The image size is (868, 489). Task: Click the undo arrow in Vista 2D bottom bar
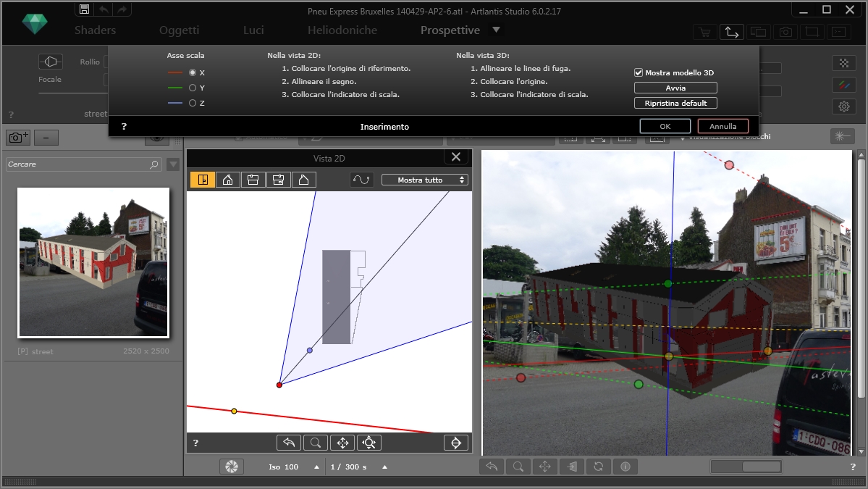point(289,443)
